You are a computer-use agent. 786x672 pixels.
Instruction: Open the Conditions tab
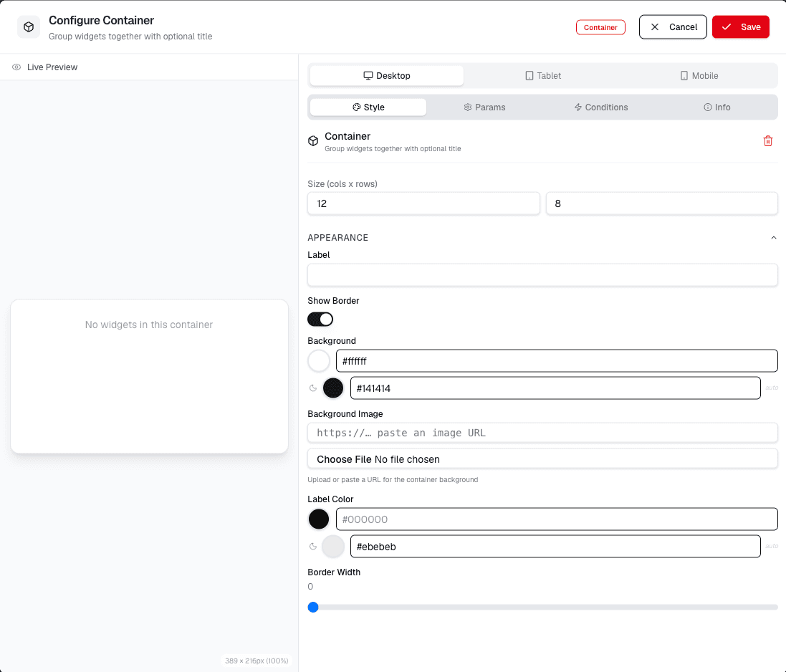click(x=600, y=107)
